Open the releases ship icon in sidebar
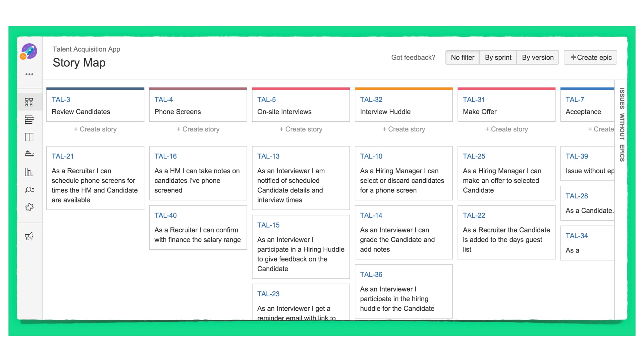The width and height of the screenshot is (644, 362). click(x=29, y=154)
